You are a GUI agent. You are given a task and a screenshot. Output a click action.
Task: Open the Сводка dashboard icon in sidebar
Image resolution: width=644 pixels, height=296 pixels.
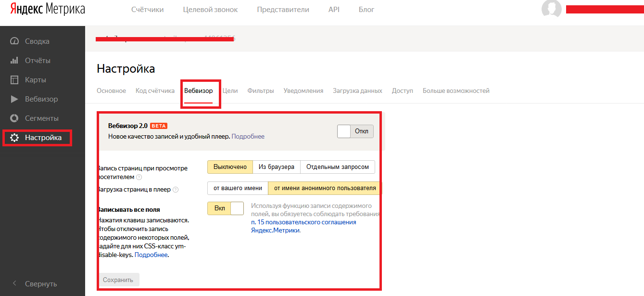tap(14, 41)
